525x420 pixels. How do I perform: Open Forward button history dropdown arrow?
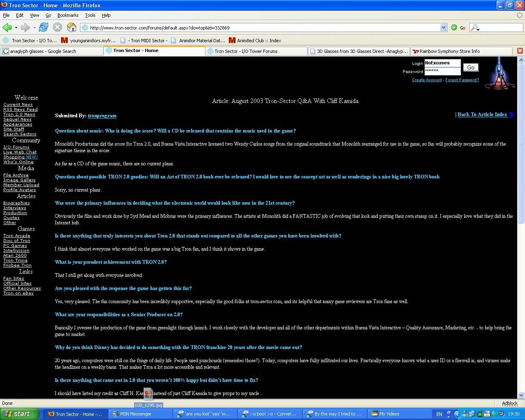coord(34,27)
